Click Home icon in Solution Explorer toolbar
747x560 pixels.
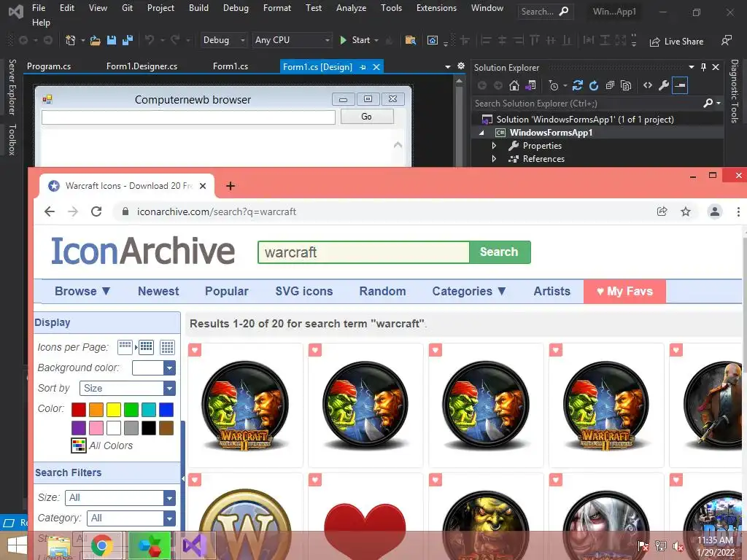click(514, 86)
